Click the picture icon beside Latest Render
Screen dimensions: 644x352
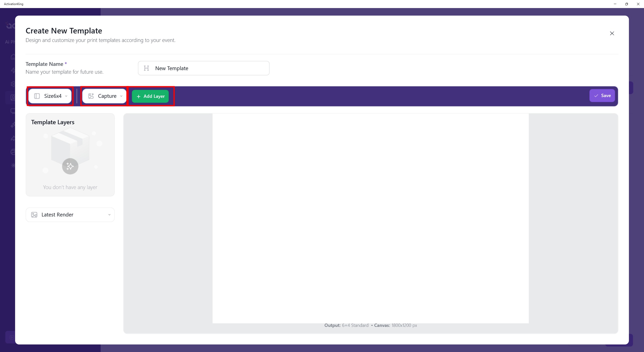(34, 215)
